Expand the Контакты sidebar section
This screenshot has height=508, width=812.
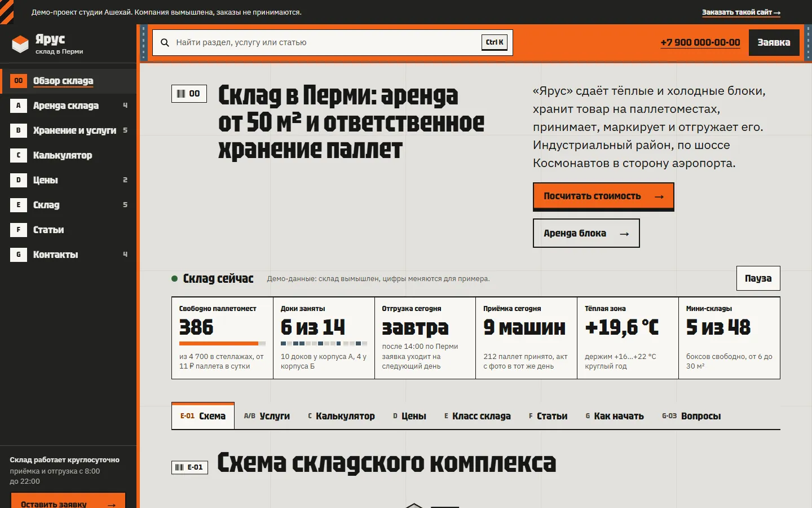[x=68, y=255]
